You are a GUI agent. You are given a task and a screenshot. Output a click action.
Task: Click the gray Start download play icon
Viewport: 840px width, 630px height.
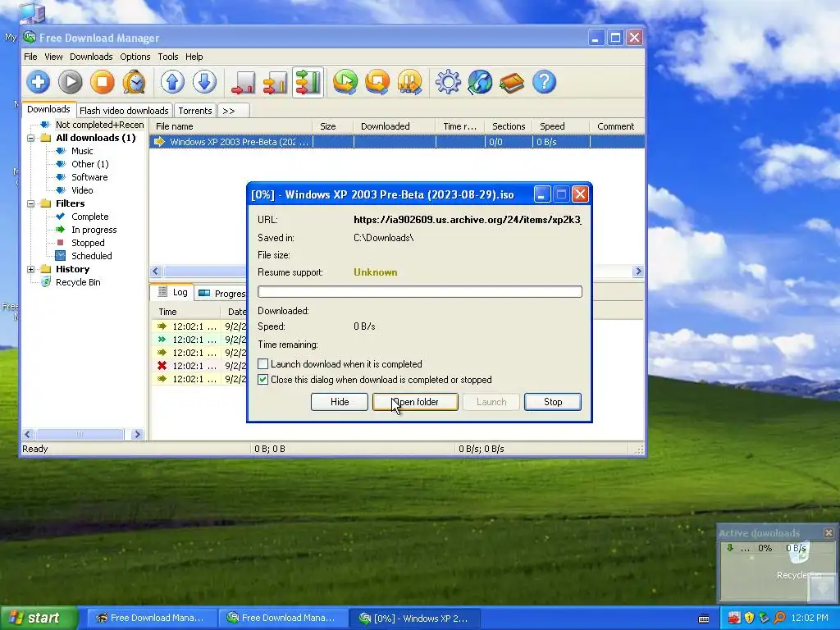(x=71, y=82)
